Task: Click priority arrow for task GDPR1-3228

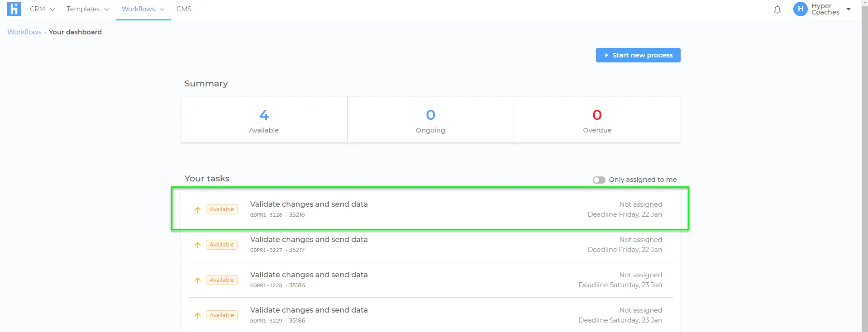Action: [x=198, y=280]
